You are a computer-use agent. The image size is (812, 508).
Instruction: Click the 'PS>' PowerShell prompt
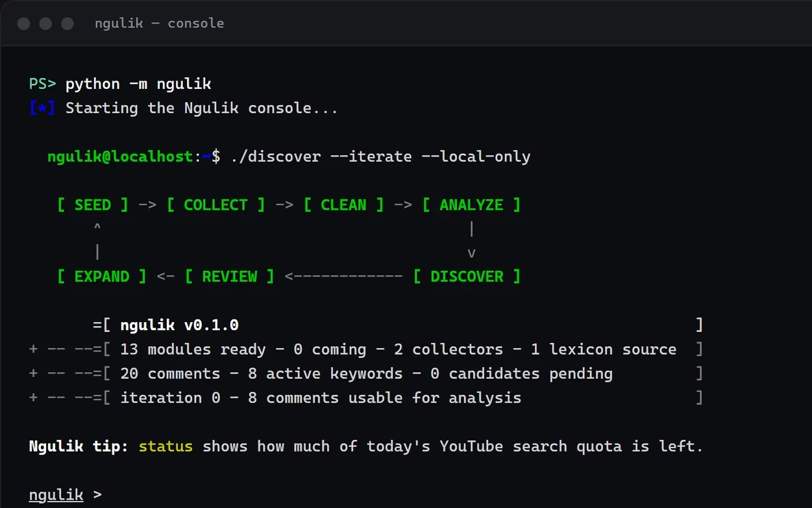(x=43, y=84)
